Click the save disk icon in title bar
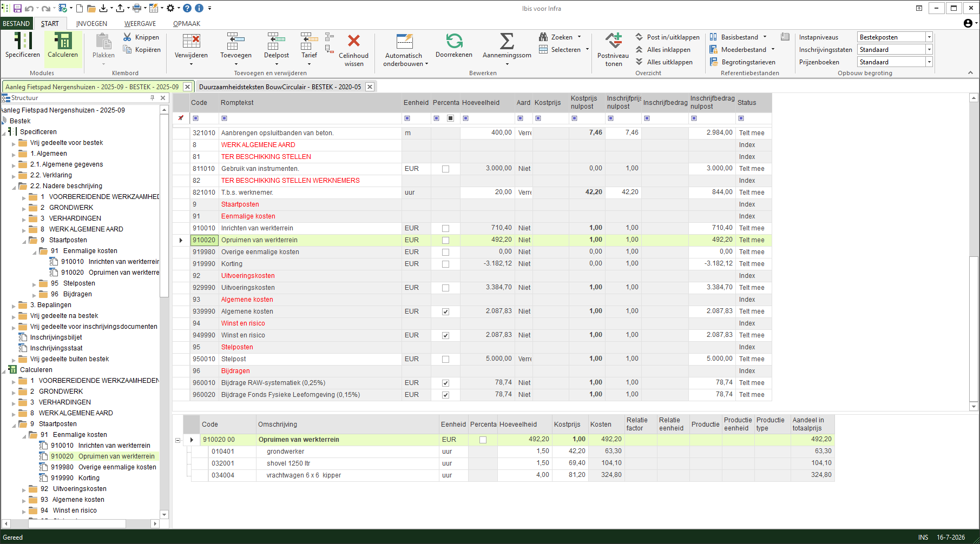Image resolution: width=980 pixels, height=544 pixels. coord(17,8)
